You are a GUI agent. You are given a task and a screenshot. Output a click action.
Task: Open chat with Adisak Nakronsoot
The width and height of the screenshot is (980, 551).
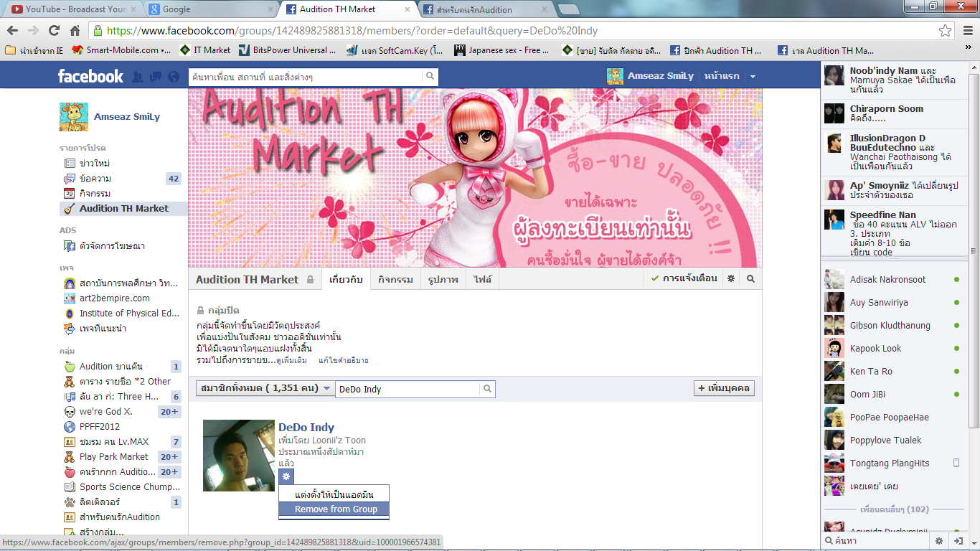(893, 280)
